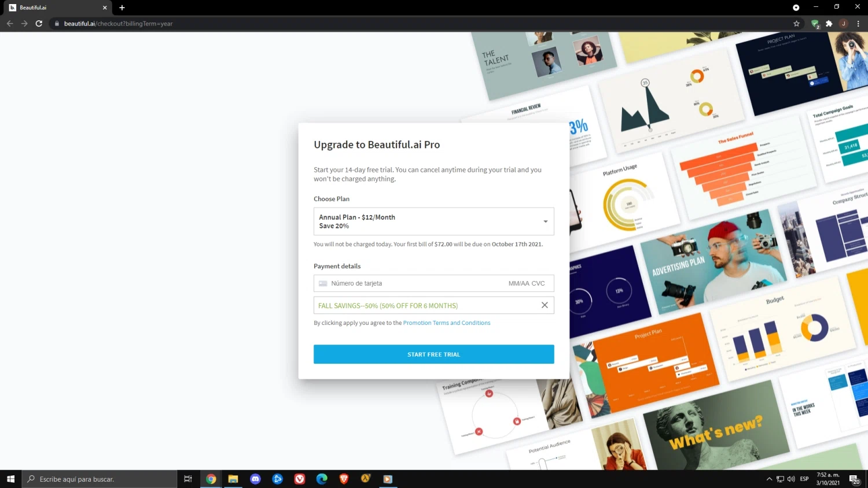
Task: Open the Windows Start menu
Action: point(10,479)
